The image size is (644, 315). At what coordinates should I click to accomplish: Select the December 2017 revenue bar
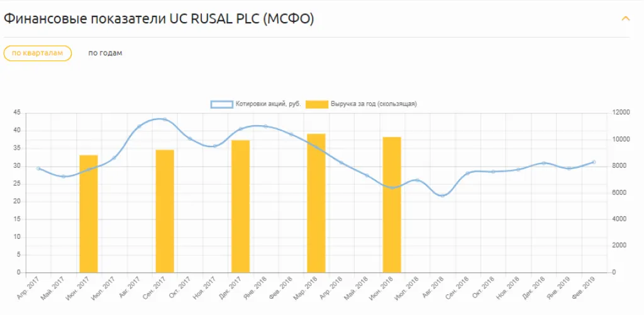pyautogui.click(x=240, y=206)
